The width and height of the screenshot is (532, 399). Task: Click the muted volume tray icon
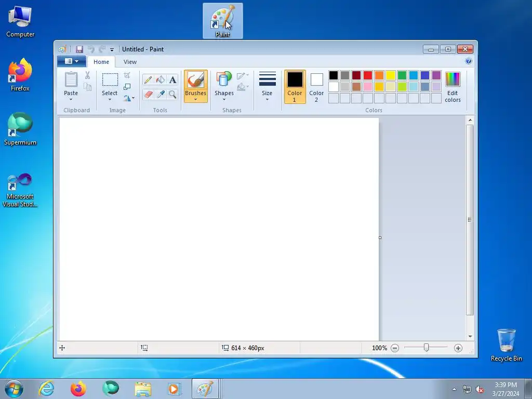pyautogui.click(x=480, y=389)
